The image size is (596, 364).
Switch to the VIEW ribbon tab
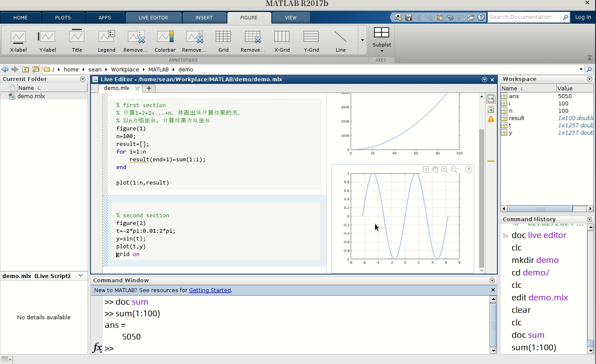291,18
